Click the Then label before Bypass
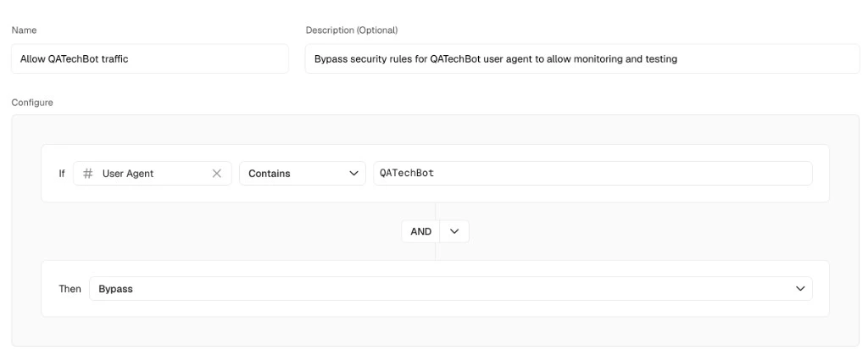 tap(70, 288)
